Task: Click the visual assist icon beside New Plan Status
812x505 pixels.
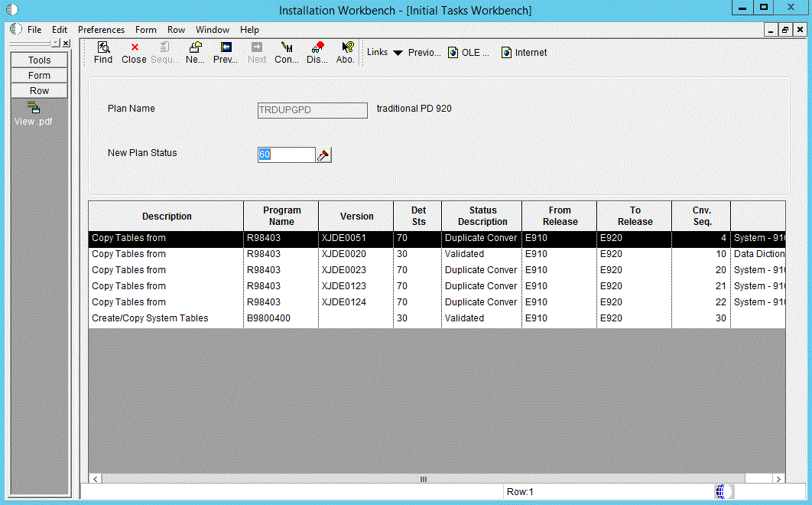Action: click(323, 155)
